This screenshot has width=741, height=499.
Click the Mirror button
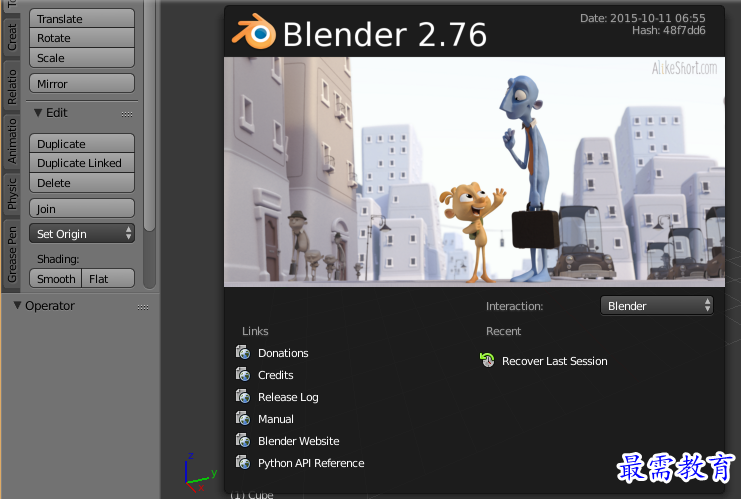point(82,84)
